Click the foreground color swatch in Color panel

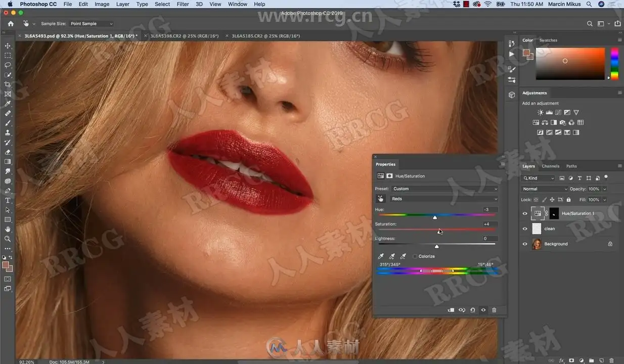(x=526, y=53)
